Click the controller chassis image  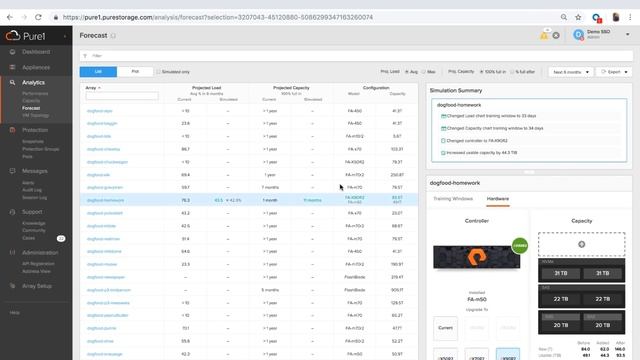[x=476, y=257]
